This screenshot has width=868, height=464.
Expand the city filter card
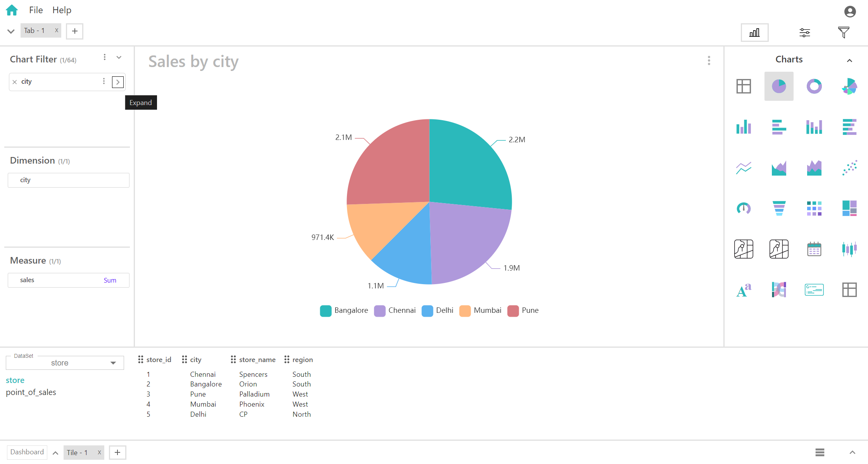pos(118,82)
